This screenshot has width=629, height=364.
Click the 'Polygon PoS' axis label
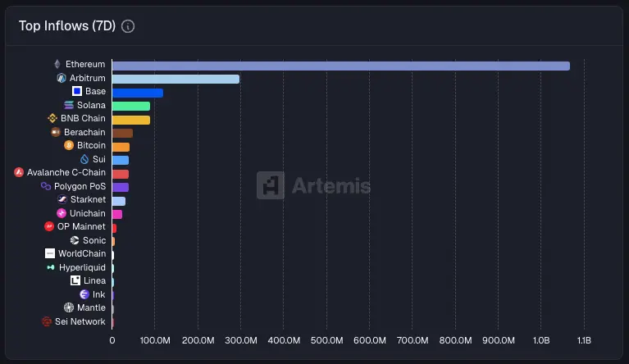click(x=80, y=186)
